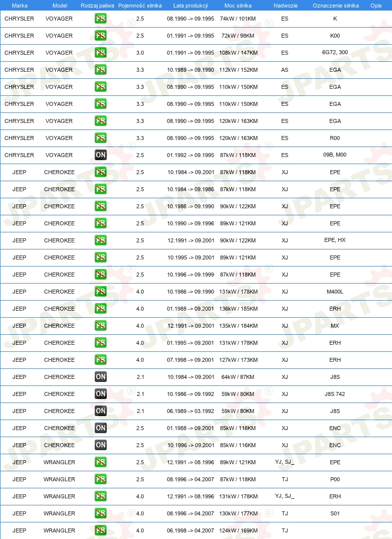Click the power value '108kW / 147KM'
Image resolution: width=392 pixels, height=539 pixels.
pos(238,53)
